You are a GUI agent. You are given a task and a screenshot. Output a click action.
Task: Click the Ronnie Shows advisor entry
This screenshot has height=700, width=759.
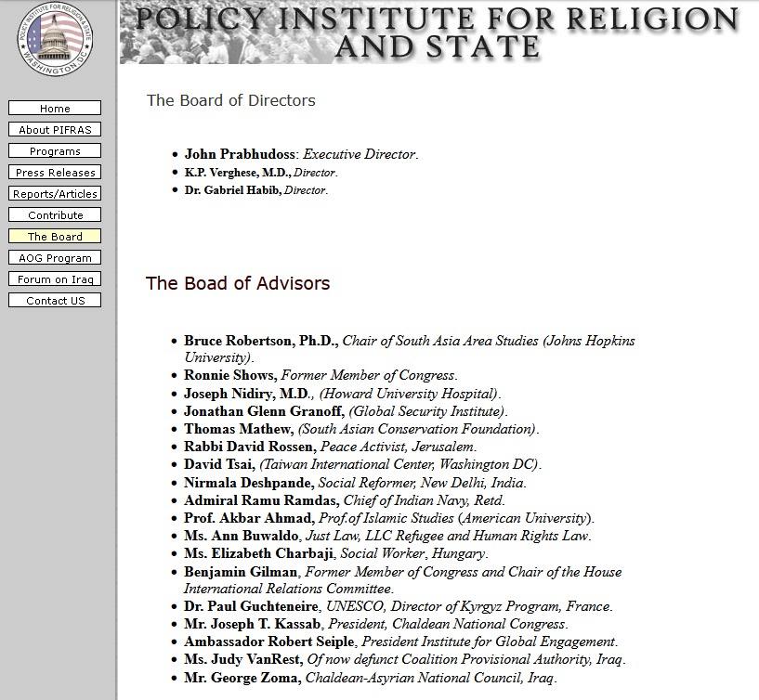321,375
